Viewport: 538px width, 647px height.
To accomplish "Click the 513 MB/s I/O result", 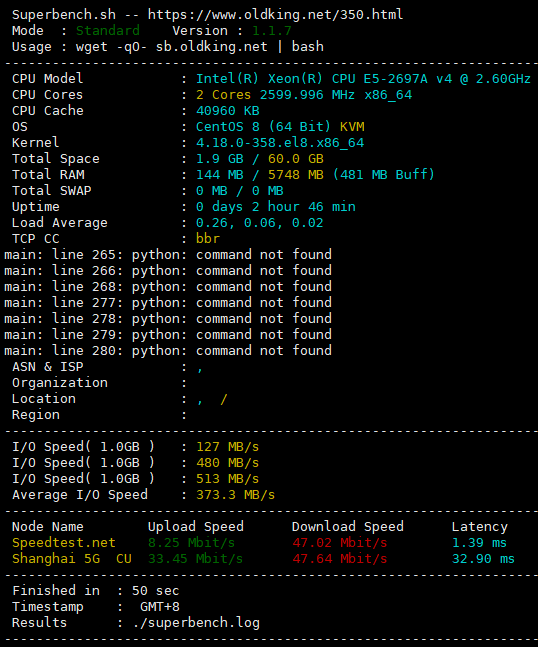I will [x=227, y=479].
